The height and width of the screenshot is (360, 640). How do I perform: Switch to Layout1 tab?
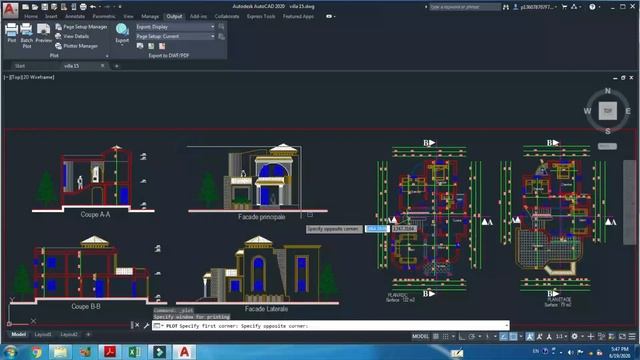coord(43,334)
